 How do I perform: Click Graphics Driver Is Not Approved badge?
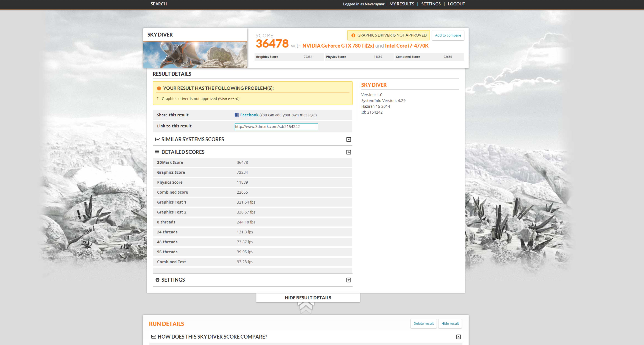click(x=389, y=35)
